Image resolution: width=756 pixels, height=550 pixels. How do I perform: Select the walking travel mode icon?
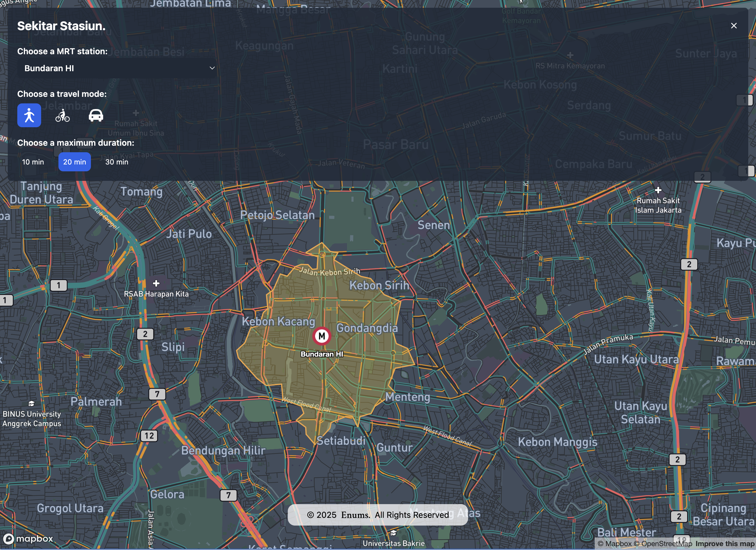point(29,115)
